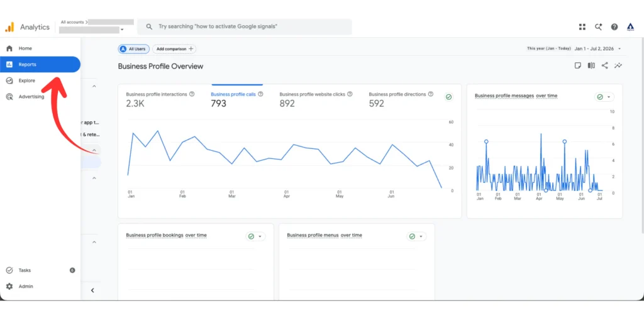
Task: Click Add comparison button
Action: 174,49
